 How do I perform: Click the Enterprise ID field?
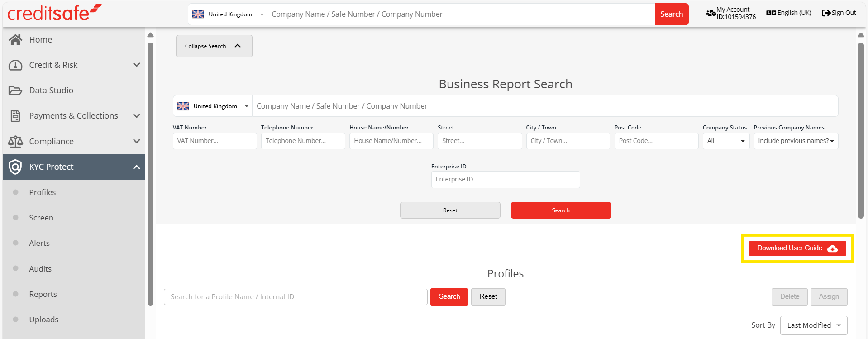(x=506, y=180)
